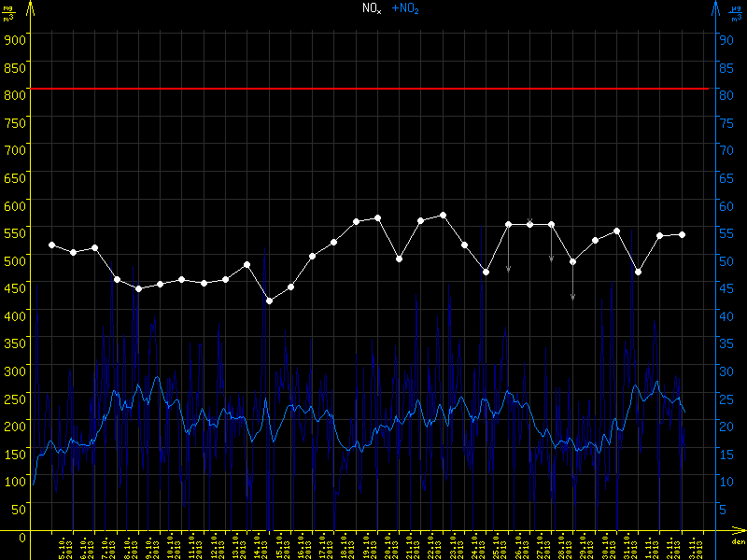Click the 900 value on left axis
The height and width of the screenshot is (560, 747).
point(13,38)
